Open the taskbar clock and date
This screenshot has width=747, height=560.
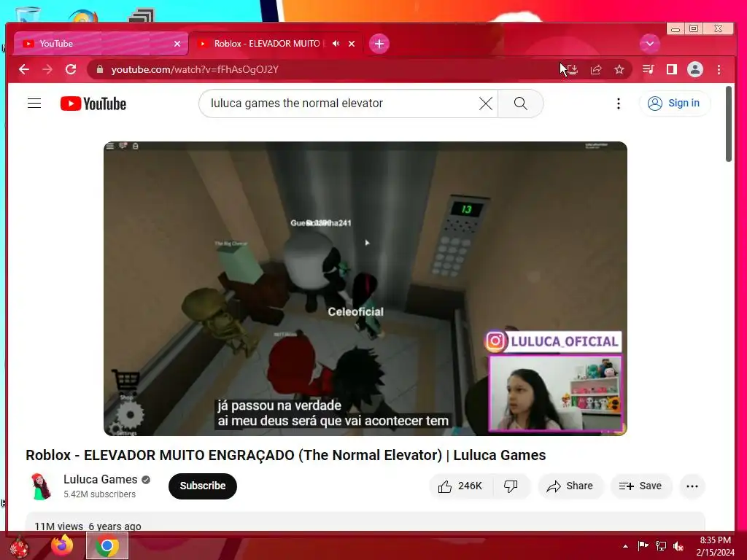[x=715, y=546]
